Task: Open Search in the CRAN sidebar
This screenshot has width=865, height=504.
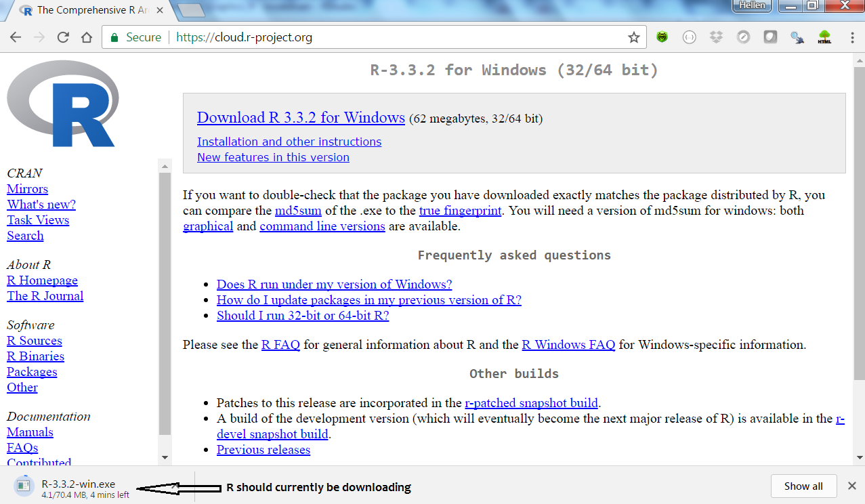Action: (x=25, y=236)
